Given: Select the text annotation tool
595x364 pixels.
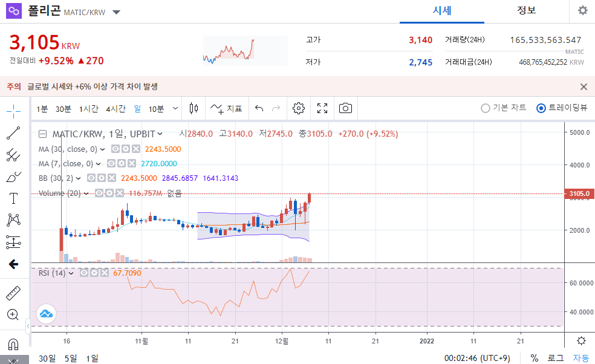Looking at the screenshot, I should (14, 198).
